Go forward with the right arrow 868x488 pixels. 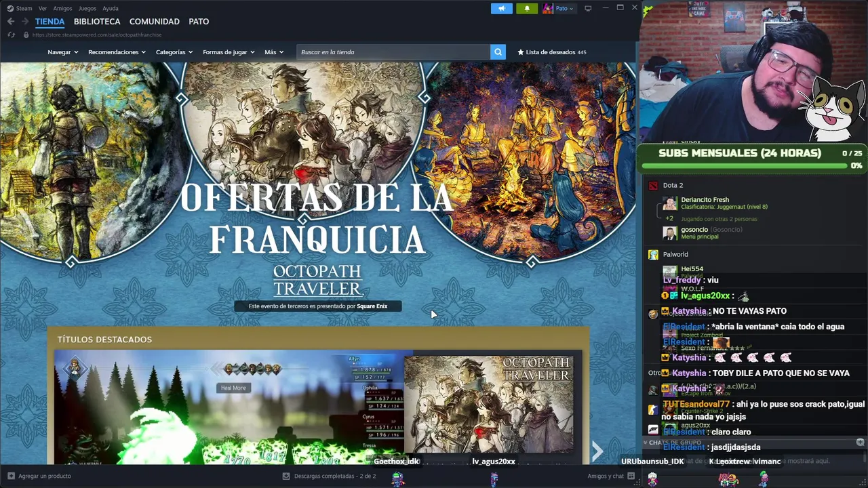(x=26, y=22)
